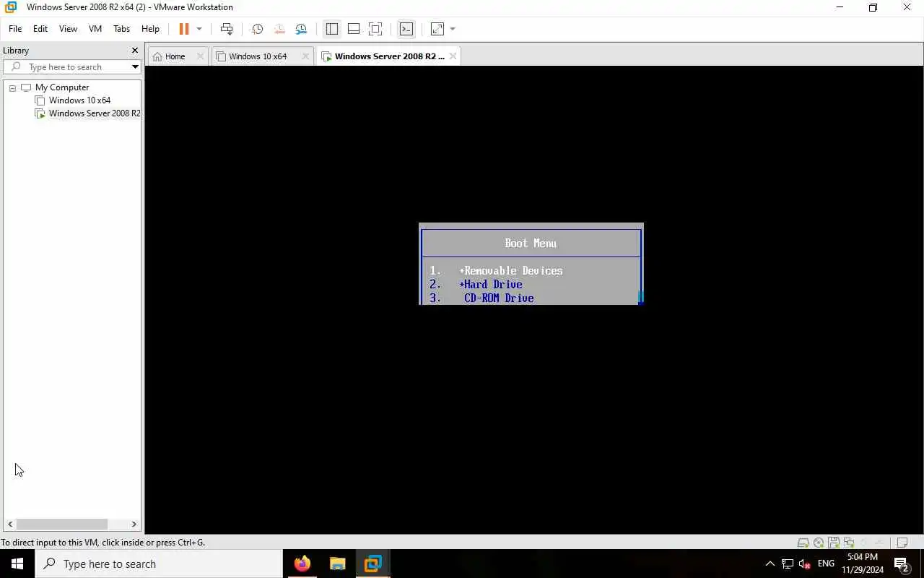Open the clock showing 5:04 PM
The image size is (924, 578).
863,564
